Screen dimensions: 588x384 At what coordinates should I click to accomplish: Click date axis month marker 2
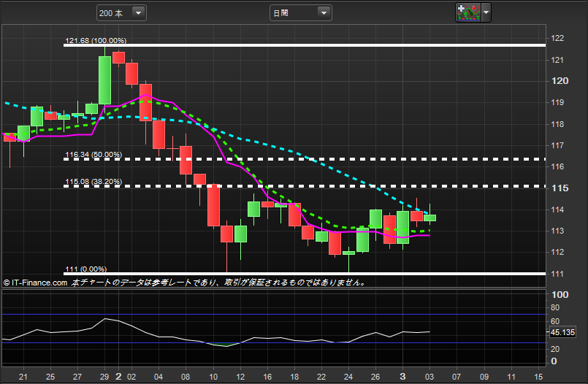[x=118, y=377]
